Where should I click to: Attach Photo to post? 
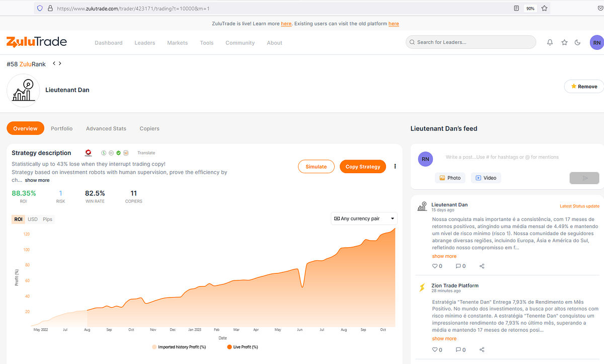(x=449, y=178)
